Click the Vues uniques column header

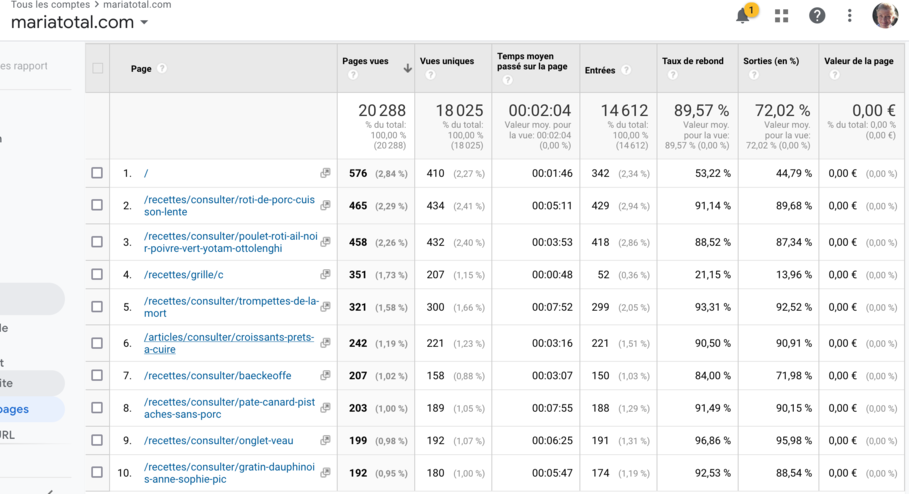[446, 61]
